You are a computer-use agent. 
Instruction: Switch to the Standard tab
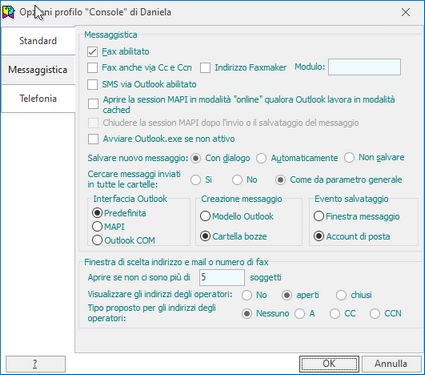[38, 41]
